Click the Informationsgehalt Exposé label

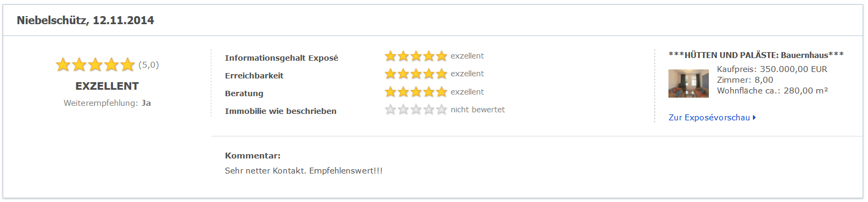click(281, 58)
